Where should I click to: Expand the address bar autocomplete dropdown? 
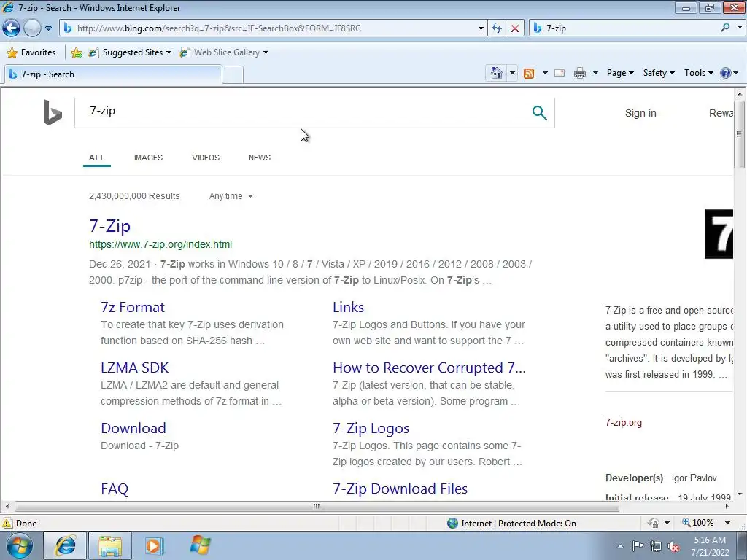(481, 28)
